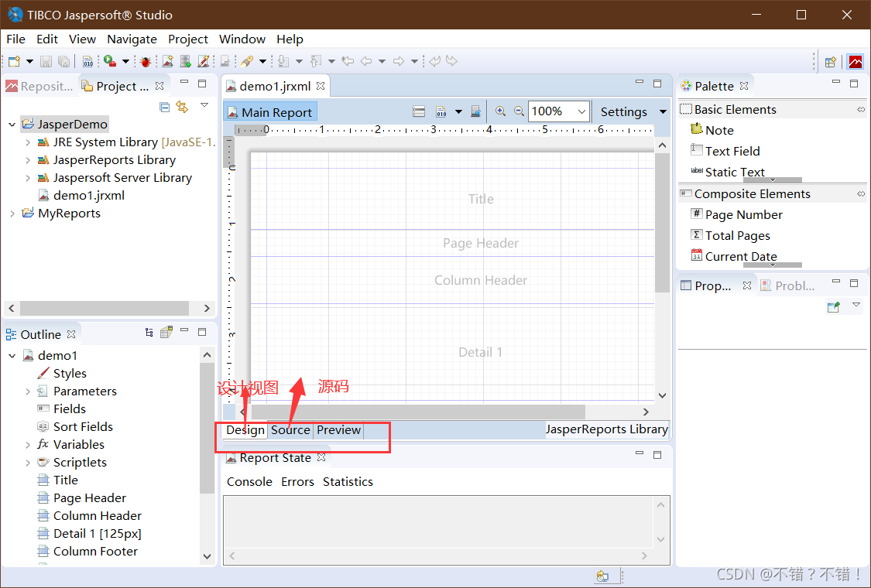Open the Project menu
This screenshot has width=871, height=588.
tap(188, 39)
